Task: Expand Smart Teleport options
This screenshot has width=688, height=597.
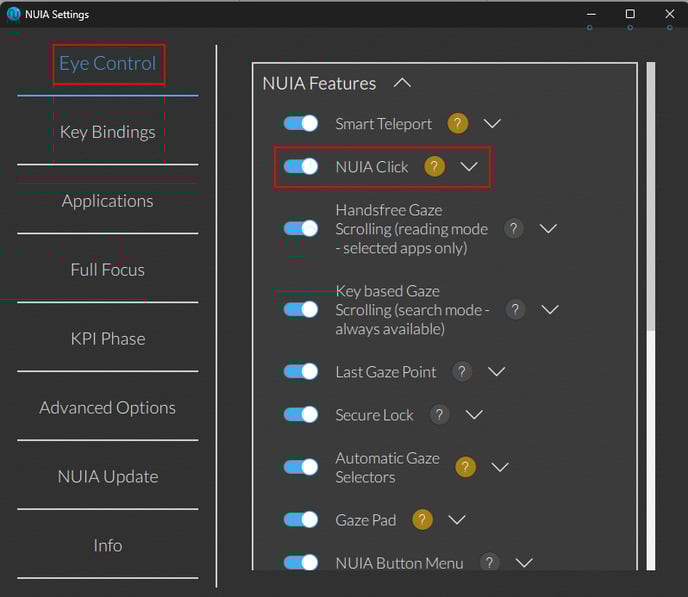Action: tap(492, 123)
